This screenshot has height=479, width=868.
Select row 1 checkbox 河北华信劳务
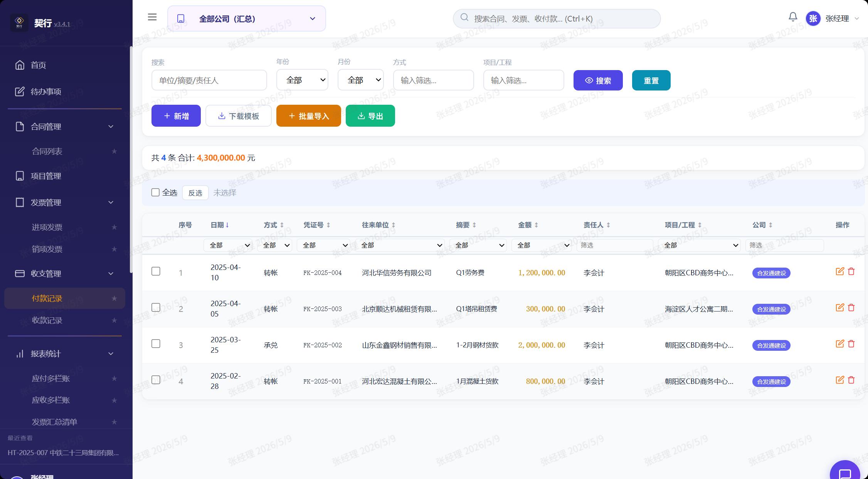156,271
